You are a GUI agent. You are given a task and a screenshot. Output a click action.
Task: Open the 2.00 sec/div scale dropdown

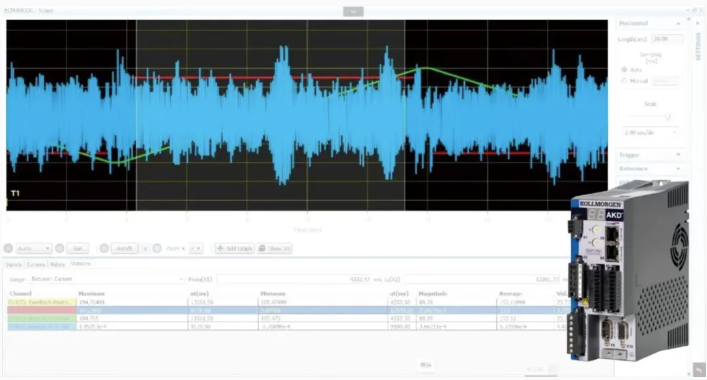tap(650, 133)
